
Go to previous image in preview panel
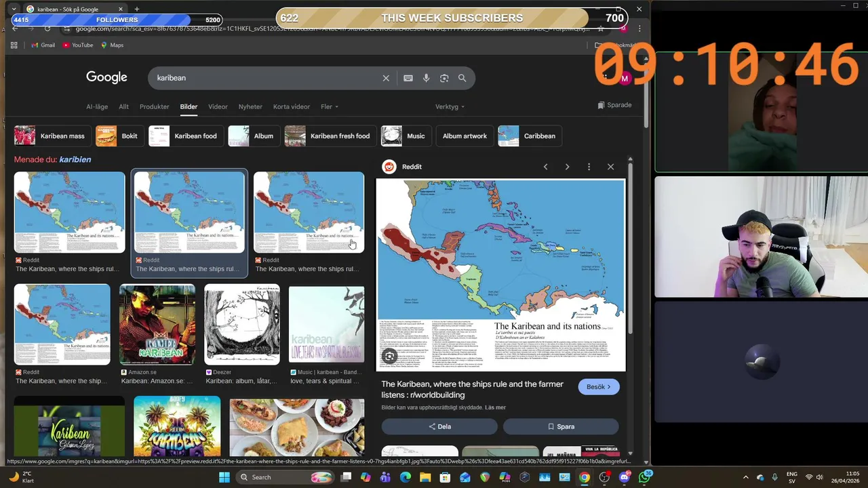(545, 167)
